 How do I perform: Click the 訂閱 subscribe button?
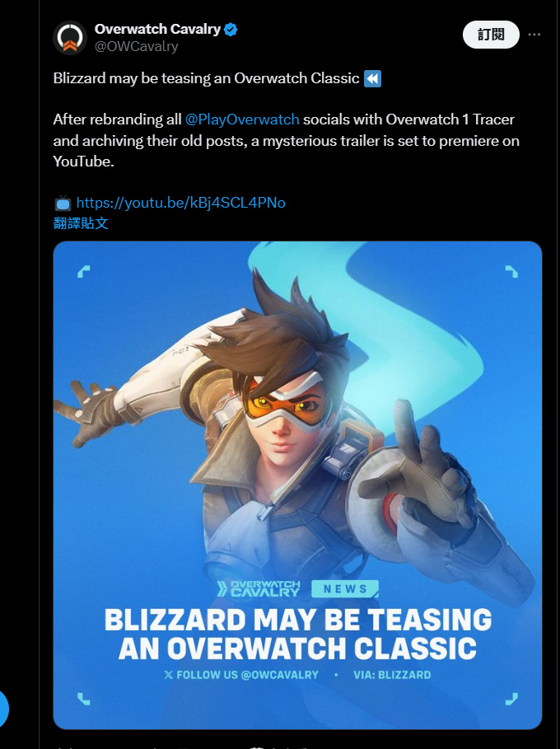pos(491,35)
